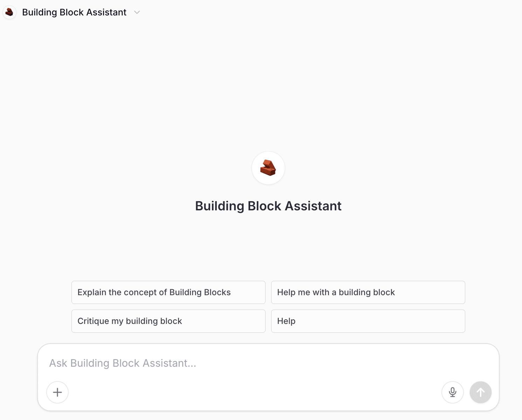This screenshot has height=420, width=522.
Task: Start voice input with the microphone icon
Action: (453, 392)
